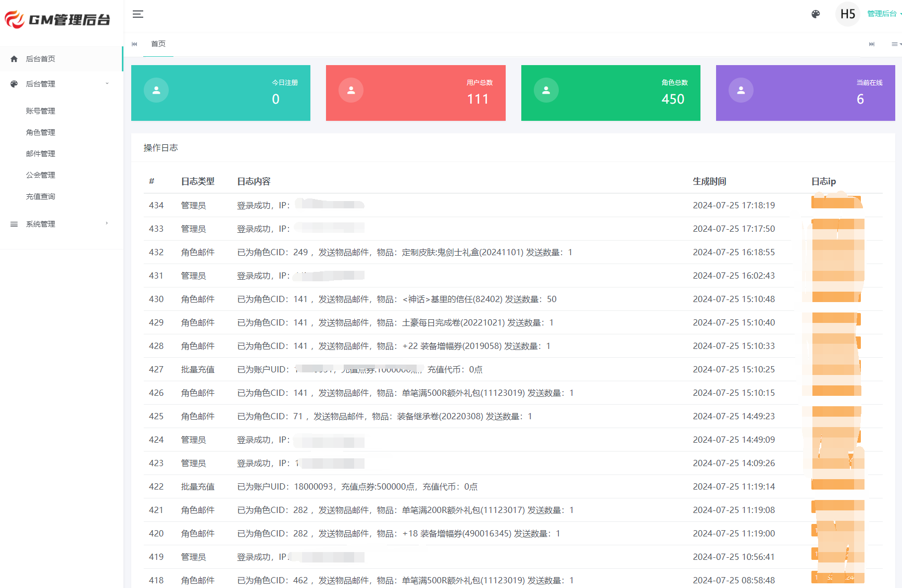Click the H5 avatar

point(847,14)
